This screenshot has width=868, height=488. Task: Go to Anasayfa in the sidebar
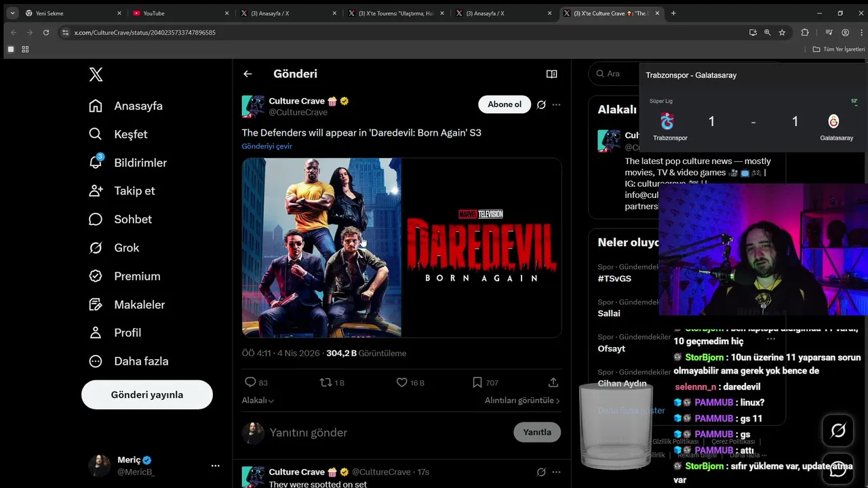[x=126, y=106]
